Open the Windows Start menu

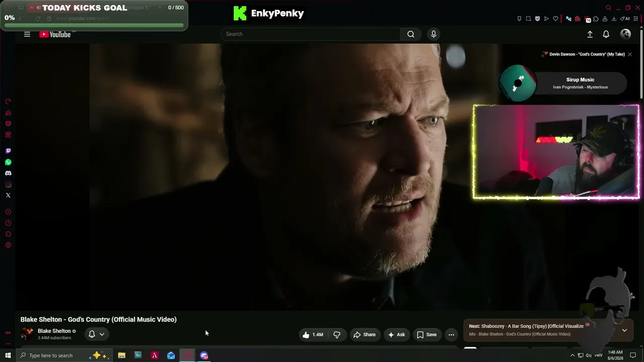point(8,355)
